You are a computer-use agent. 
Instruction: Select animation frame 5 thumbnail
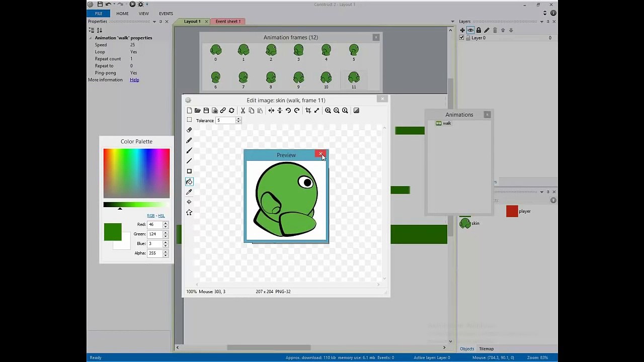(x=354, y=52)
